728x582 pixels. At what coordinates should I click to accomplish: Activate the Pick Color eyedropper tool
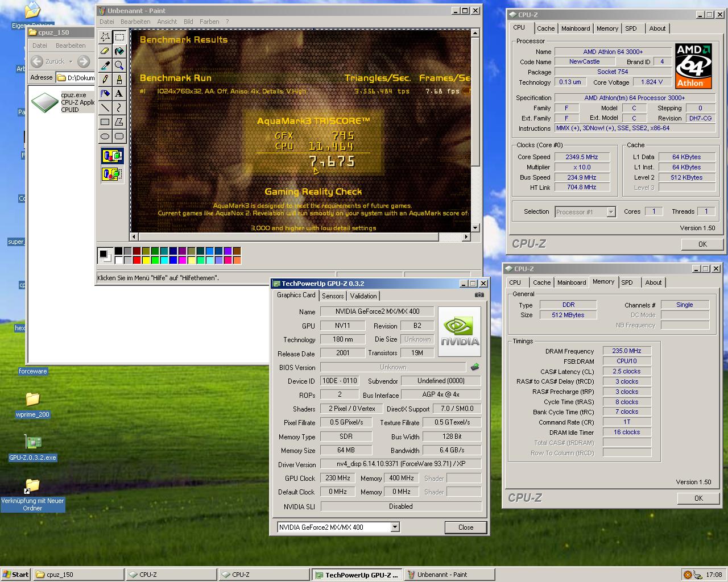(105, 65)
